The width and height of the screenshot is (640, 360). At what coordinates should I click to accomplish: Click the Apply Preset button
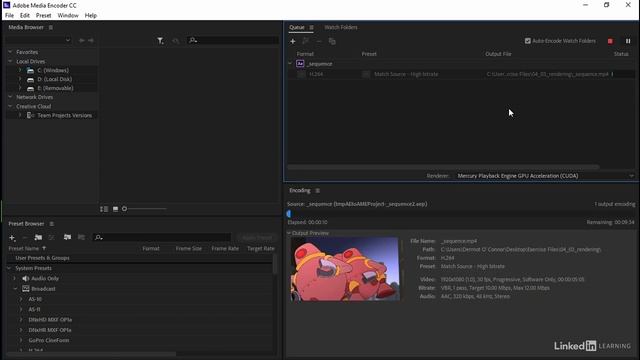point(256,237)
